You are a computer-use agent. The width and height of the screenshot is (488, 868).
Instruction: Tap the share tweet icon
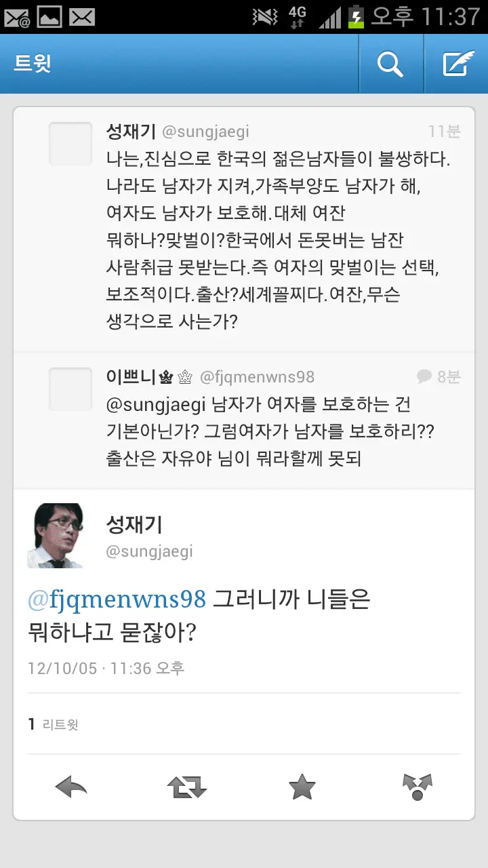(417, 788)
